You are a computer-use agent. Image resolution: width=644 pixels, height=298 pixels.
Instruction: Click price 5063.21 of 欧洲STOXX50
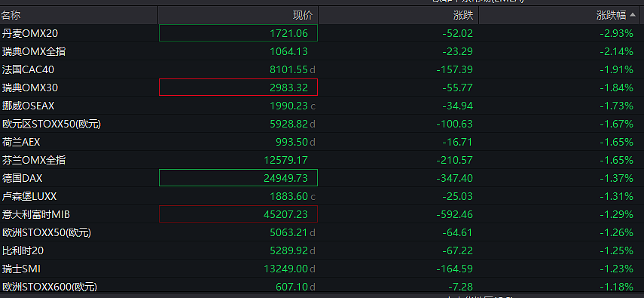(288, 232)
